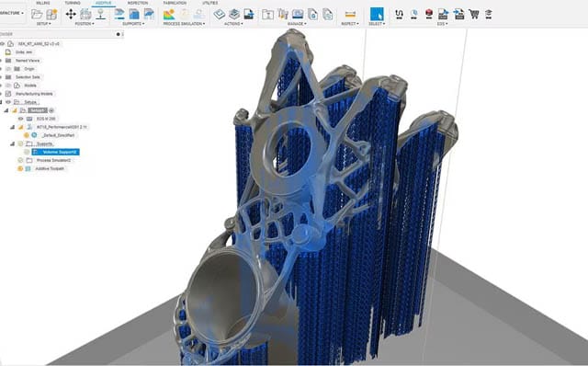Click the active setup radio dot beside Setup1
Image resolution: width=588 pixels, height=366 pixels.
click(51, 110)
